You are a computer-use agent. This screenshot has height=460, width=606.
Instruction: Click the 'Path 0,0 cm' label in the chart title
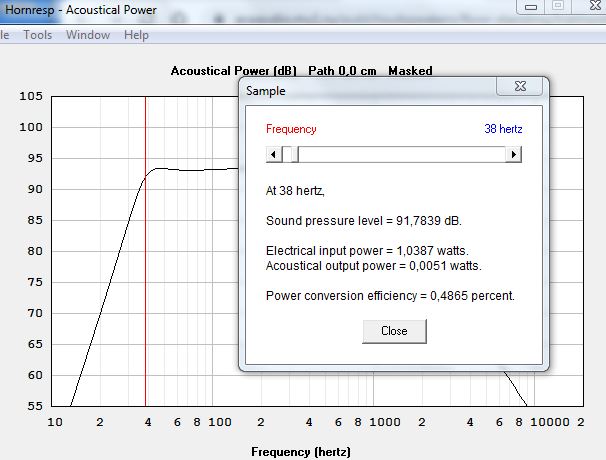342,71
